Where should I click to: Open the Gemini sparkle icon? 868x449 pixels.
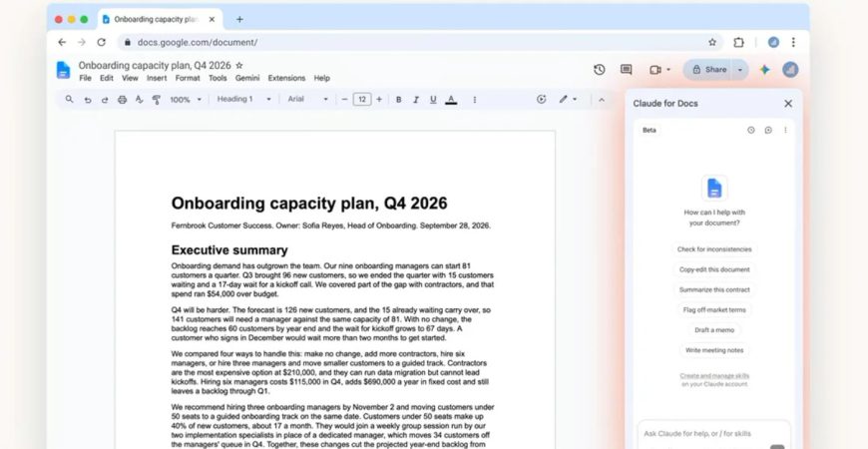[765, 70]
